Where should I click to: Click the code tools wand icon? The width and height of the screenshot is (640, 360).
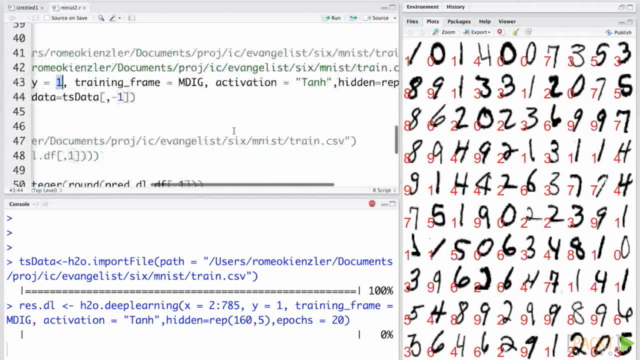pos(113,18)
